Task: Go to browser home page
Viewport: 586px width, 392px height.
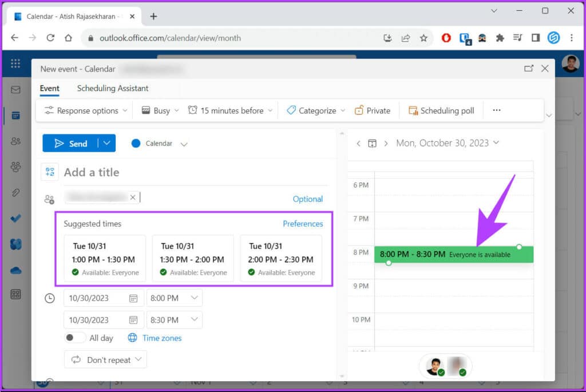Action: [x=69, y=38]
